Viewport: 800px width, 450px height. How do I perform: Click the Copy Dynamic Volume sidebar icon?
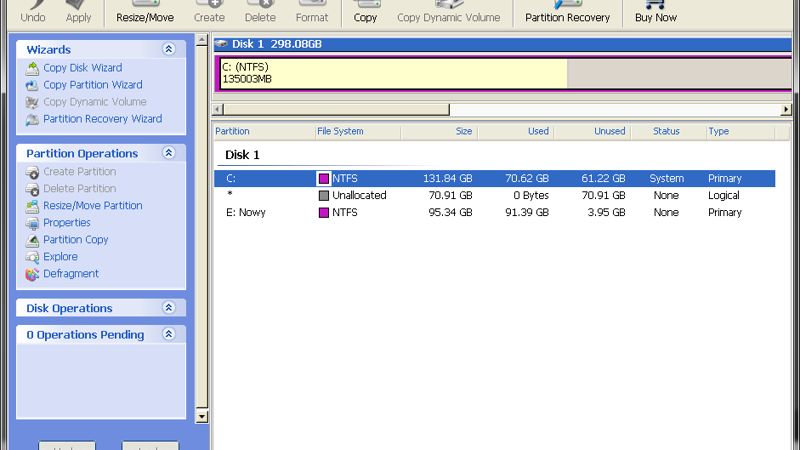tap(32, 102)
